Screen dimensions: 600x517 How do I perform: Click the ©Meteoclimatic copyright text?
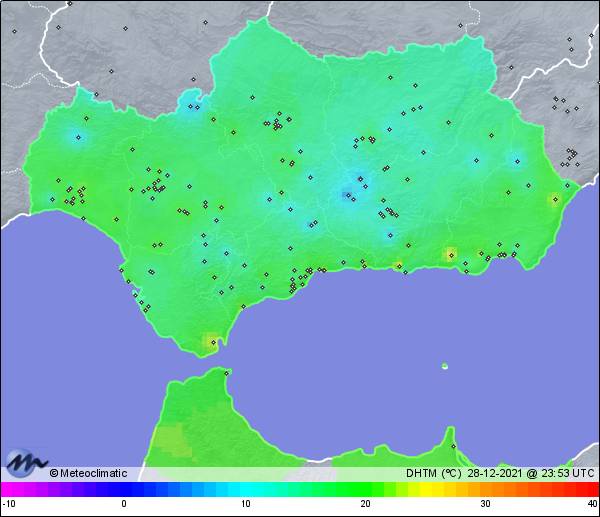(x=88, y=473)
